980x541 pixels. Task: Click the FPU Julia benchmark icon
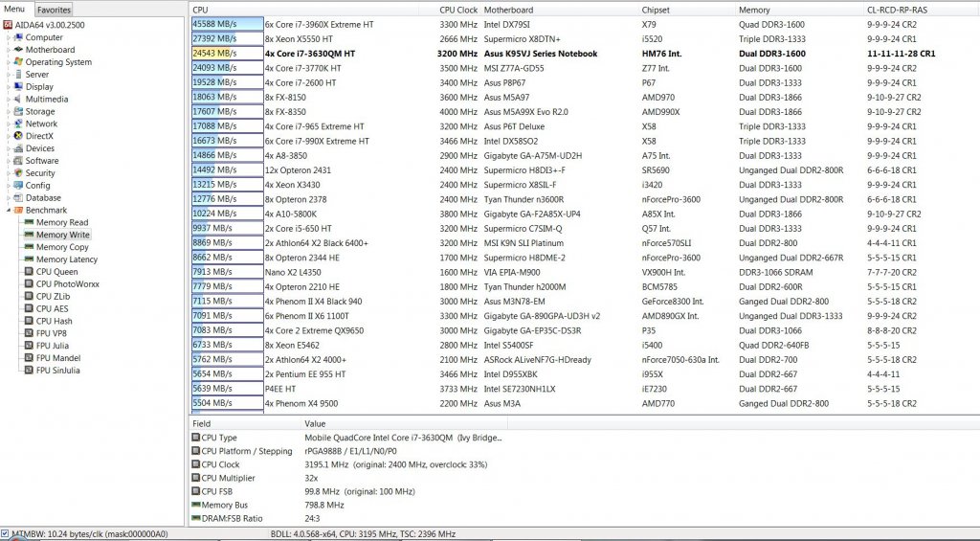(29, 346)
